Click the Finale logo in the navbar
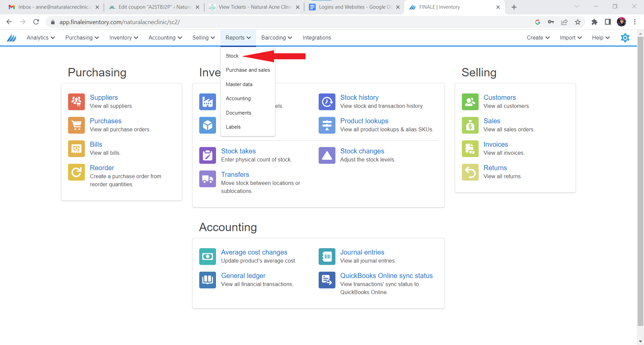This screenshot has height=345, width=644. pyautogui.click(x=12, y=38)
